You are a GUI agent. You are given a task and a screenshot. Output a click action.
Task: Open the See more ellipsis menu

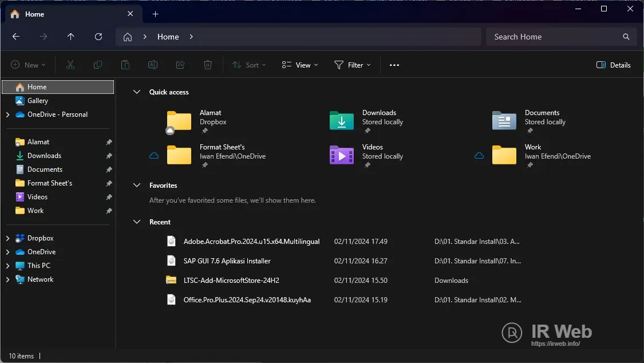394,65
